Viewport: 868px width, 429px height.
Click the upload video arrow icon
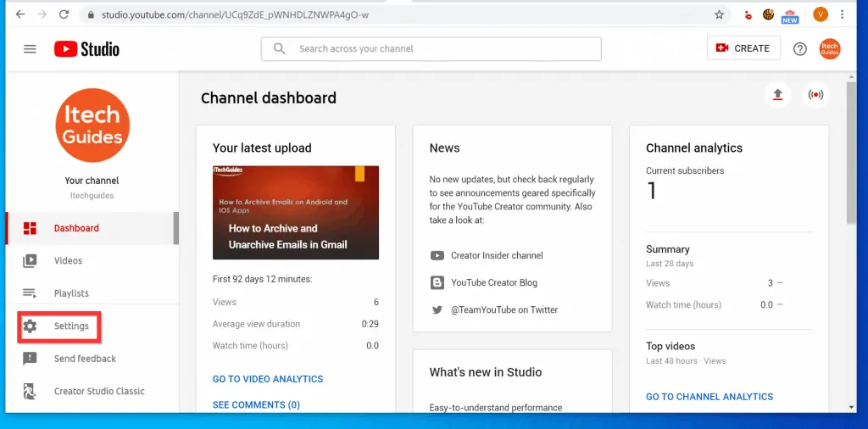coord(778,95)
